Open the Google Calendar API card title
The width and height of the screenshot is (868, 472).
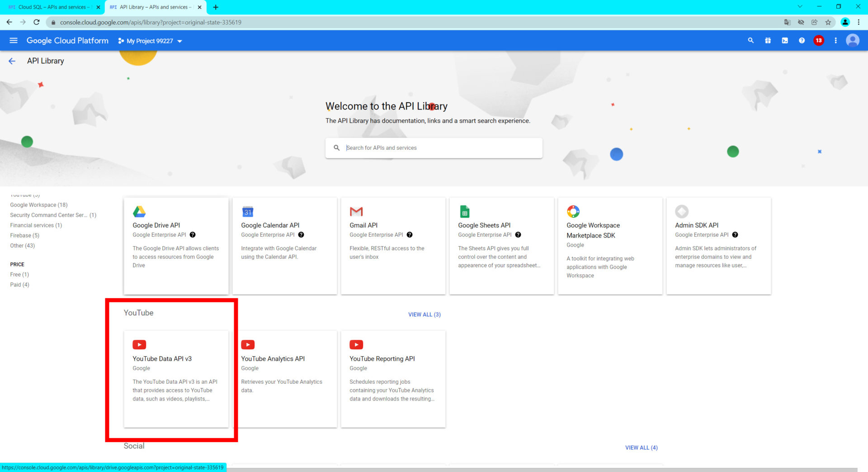tap(270, 225)
